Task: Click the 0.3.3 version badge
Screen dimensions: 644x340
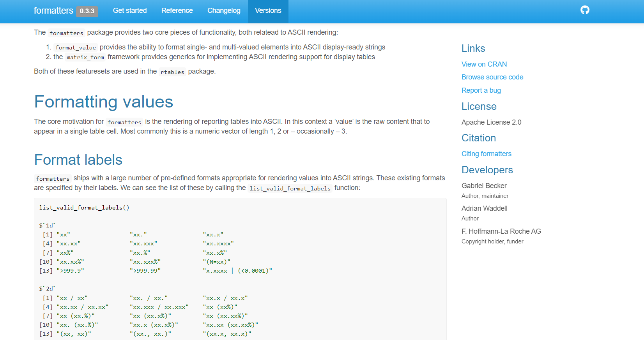Action: pyautogui.click(x=87, y=11)
